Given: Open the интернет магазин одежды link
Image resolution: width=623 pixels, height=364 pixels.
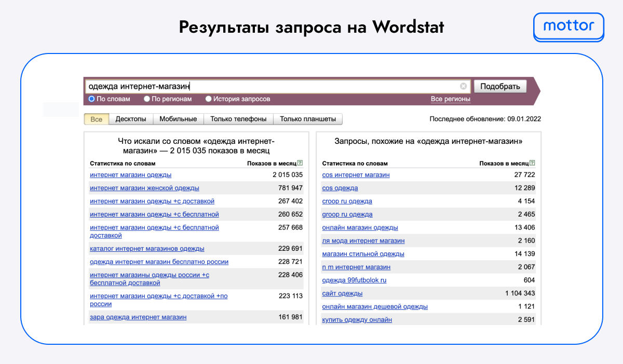Looking at the screenshot, I should 131,175.
